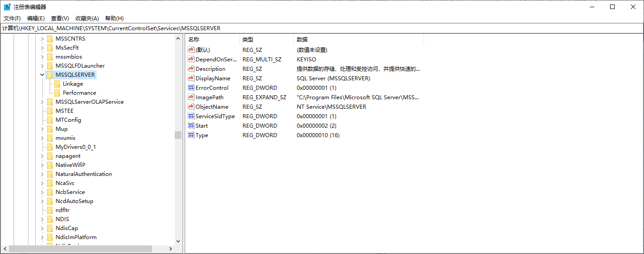Sort by the 名称 column header
The width and height of the screenshot is (644, 254).
coord(212,40)
